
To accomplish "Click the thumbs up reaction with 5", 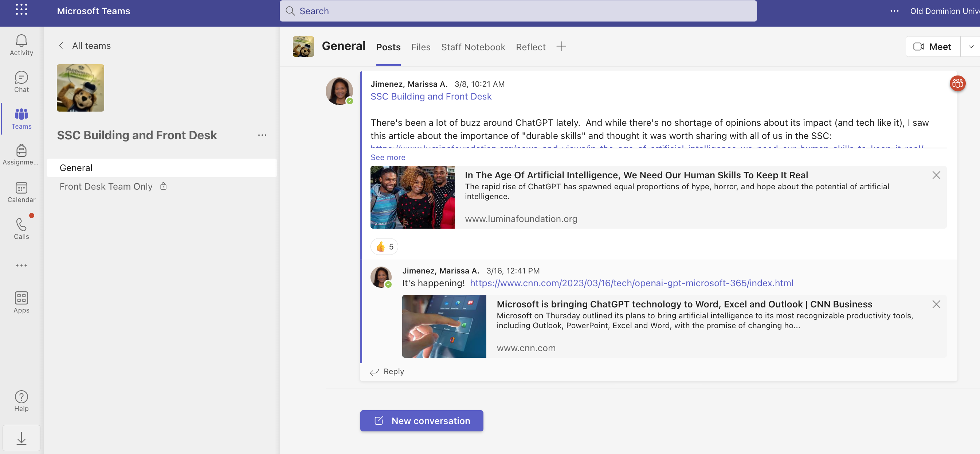I will pos(384,247).
